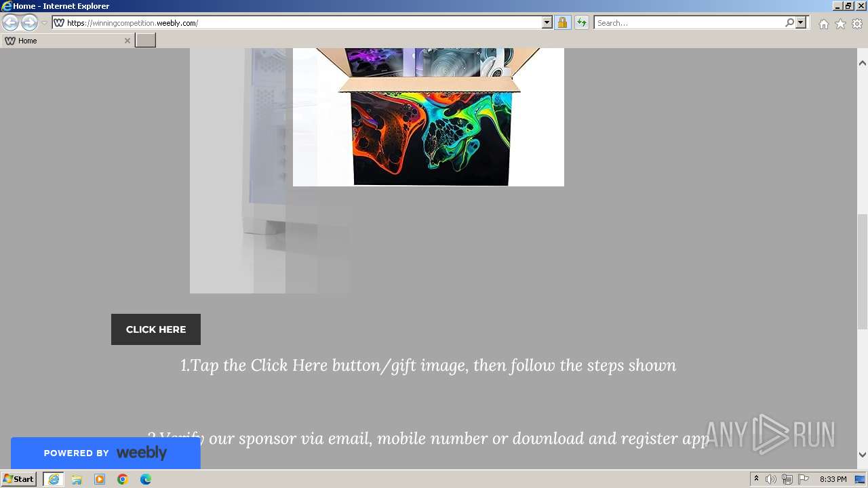Minimize the Internet Explorer window
The width and height of the screenshot is (868, 488).
click(x=837, y=6)
